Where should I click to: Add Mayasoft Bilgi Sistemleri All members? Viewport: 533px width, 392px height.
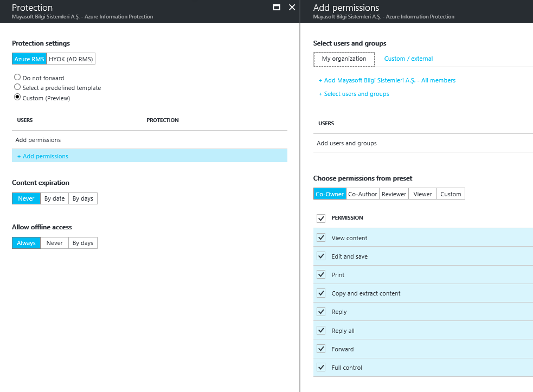pos(387,80)
